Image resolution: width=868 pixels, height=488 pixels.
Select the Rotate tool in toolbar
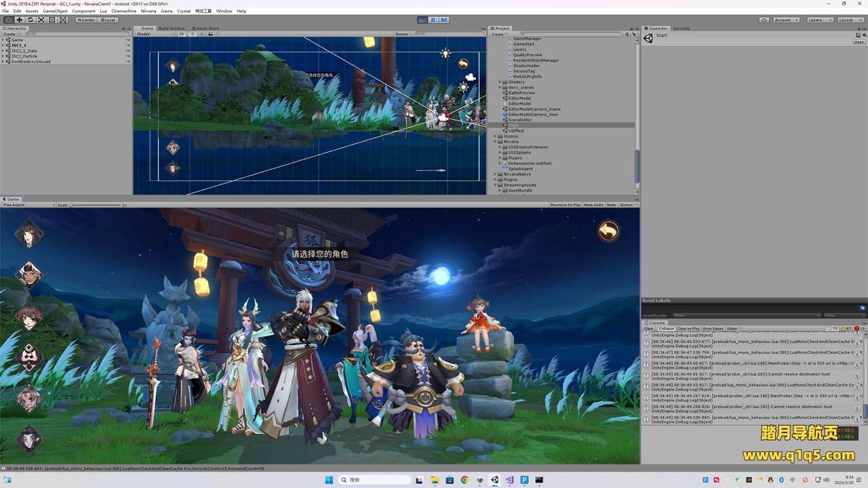coord(30,20)
